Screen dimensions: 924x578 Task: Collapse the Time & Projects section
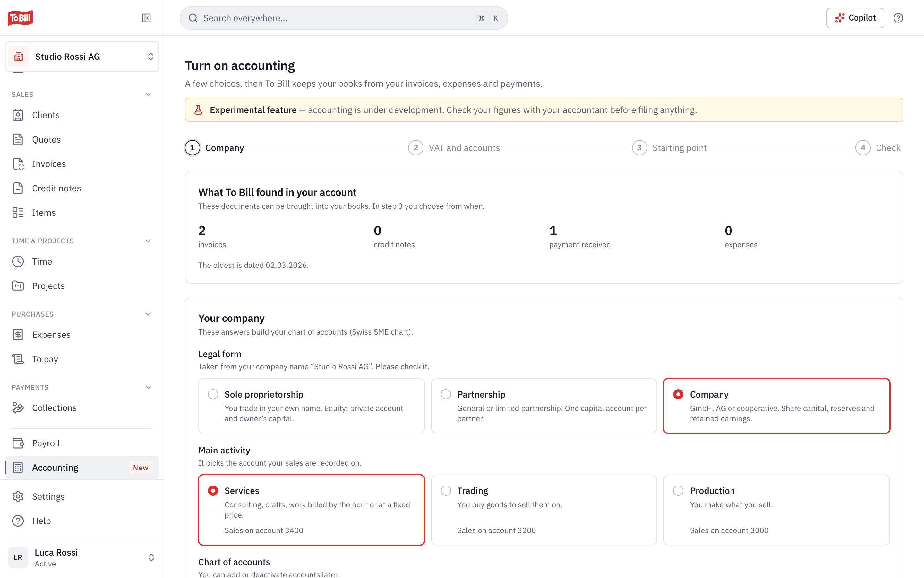(148, 241)
